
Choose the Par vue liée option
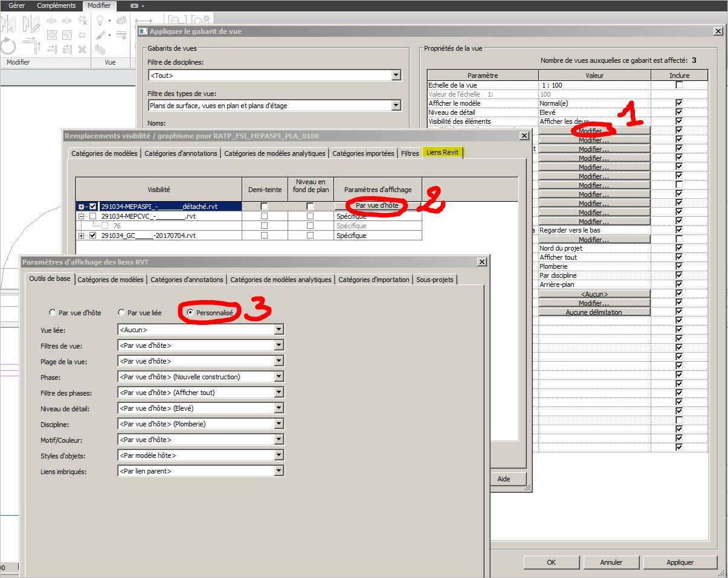122,313
